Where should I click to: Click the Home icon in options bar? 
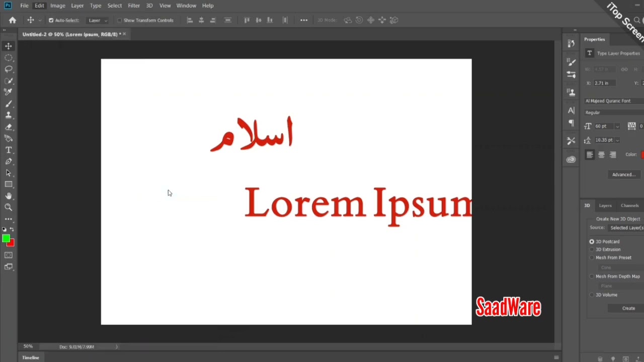pos(13,20)
